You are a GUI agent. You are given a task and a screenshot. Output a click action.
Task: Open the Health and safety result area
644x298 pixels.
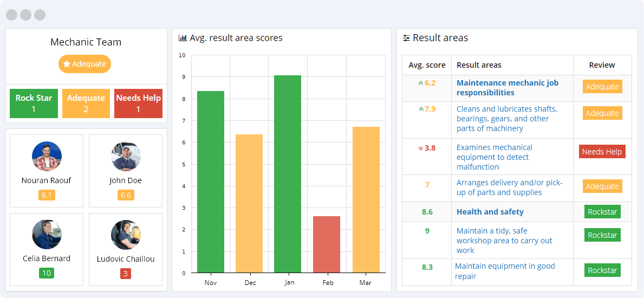click(490, 212)
